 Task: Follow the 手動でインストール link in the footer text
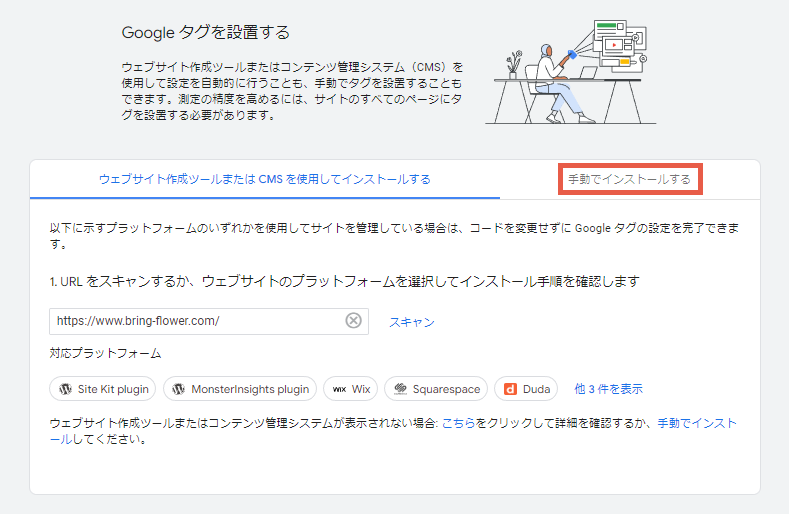pos(697,423)
